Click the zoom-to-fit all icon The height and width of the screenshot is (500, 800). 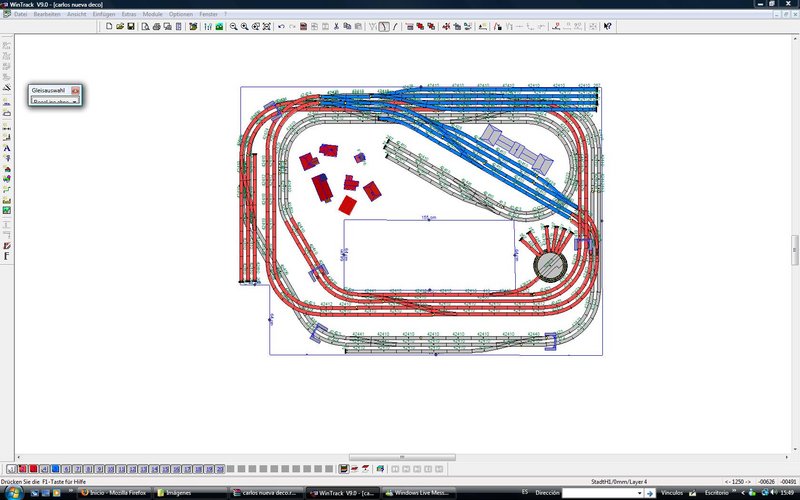point(267,27)
